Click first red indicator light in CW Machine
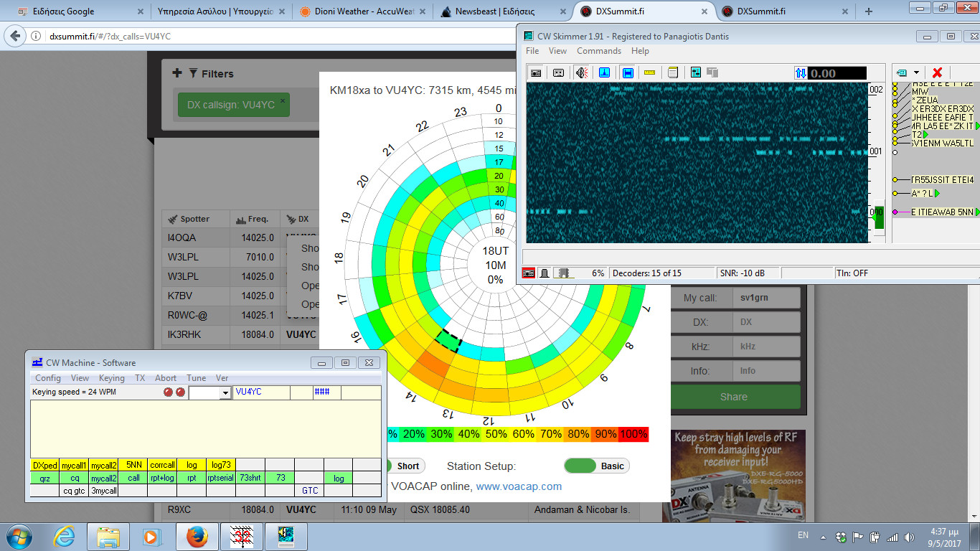 click(x=169, y=392)
